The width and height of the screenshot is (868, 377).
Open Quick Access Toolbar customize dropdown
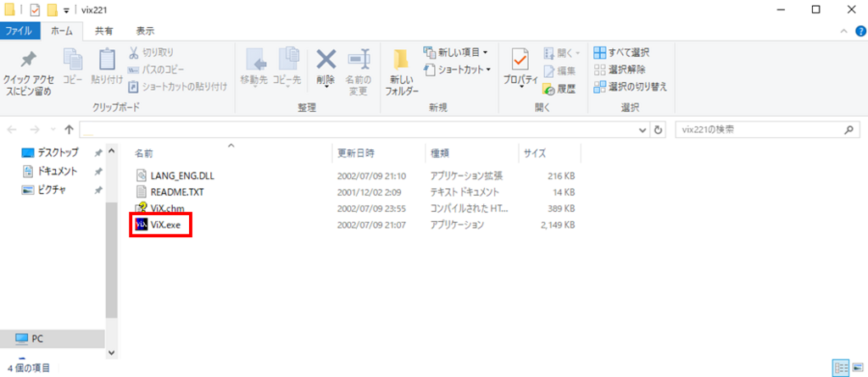click(67, 10)
